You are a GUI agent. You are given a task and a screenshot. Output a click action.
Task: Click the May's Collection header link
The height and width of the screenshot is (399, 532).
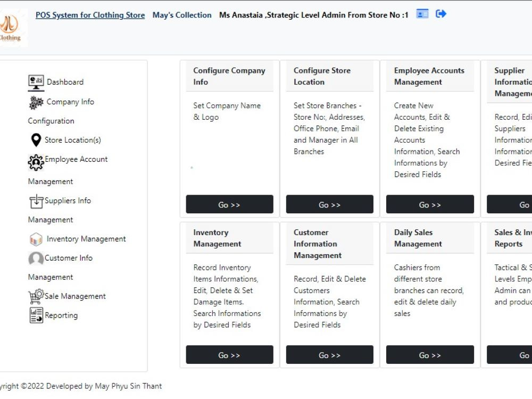pyautogui.click(x=182, y=15)
